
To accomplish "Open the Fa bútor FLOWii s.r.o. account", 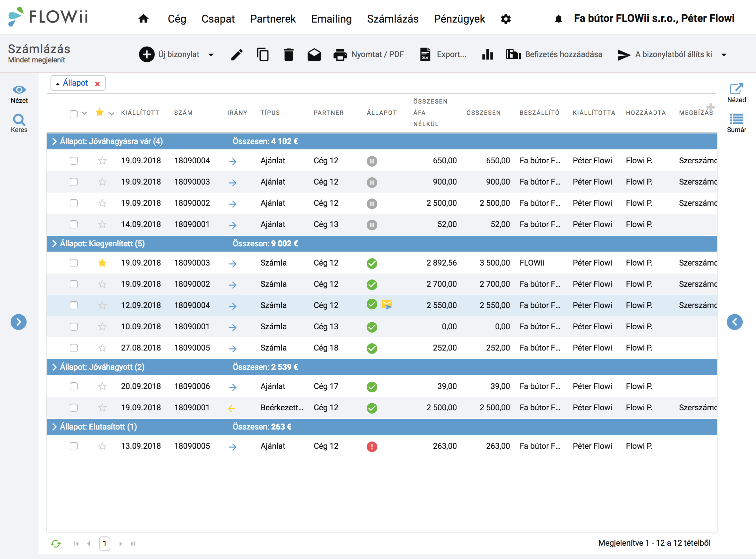I will pos(654,18).
